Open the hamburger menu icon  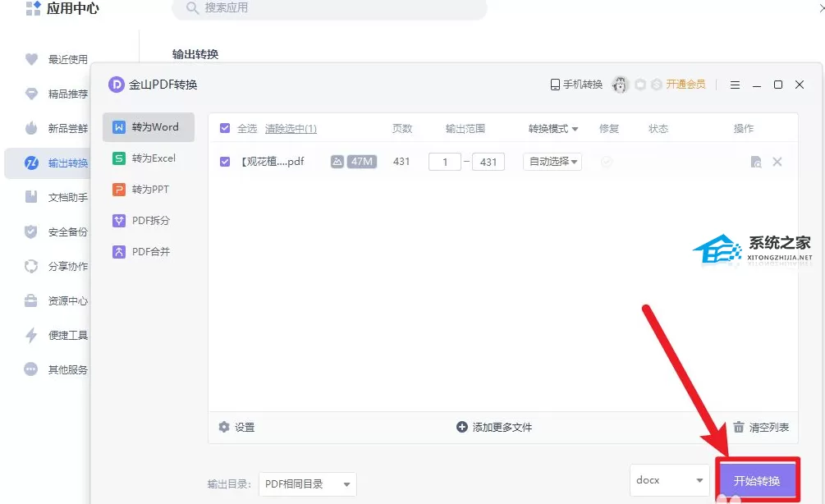click(735, 85)
